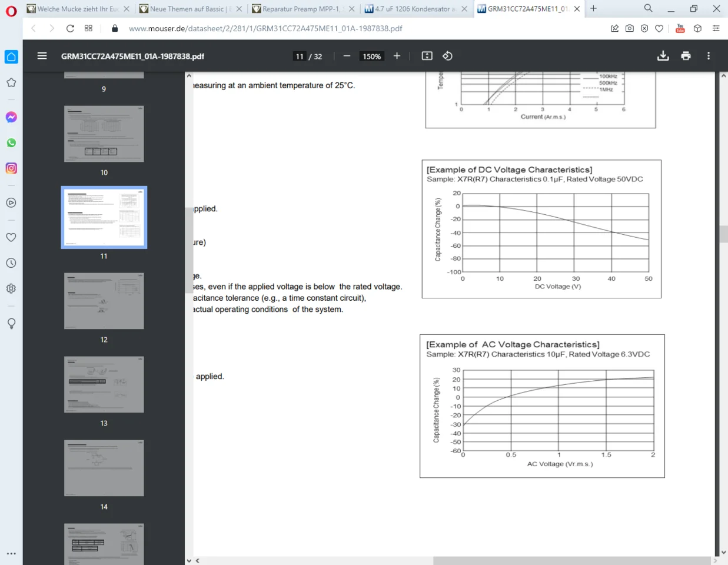Download the PDF file

pos(663,56)
